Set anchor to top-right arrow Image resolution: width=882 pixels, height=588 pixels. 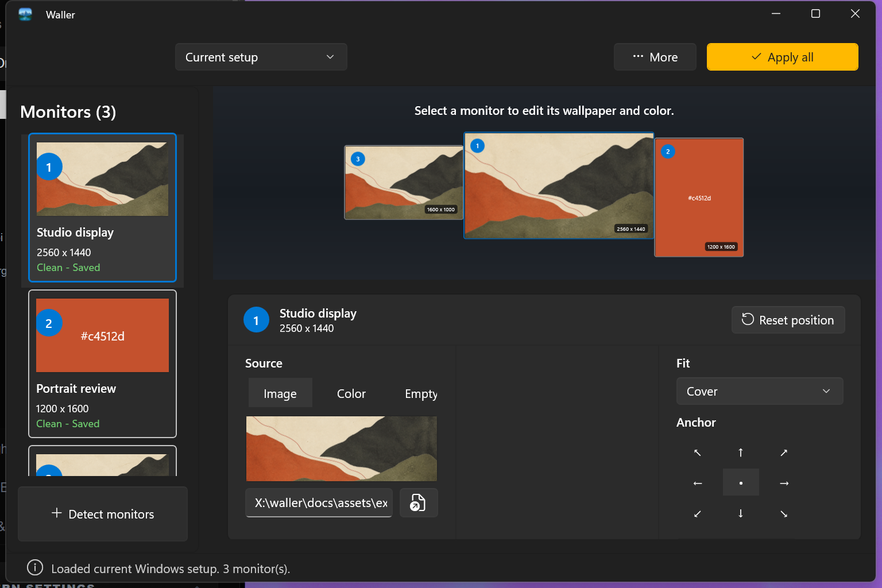(784, 452)
